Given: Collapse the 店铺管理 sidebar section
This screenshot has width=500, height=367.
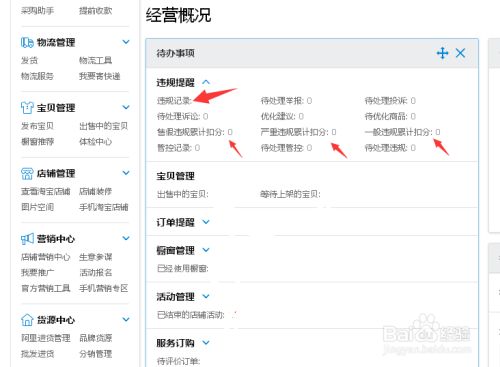Looking at the screenshot, I should (x=126, y=173).
